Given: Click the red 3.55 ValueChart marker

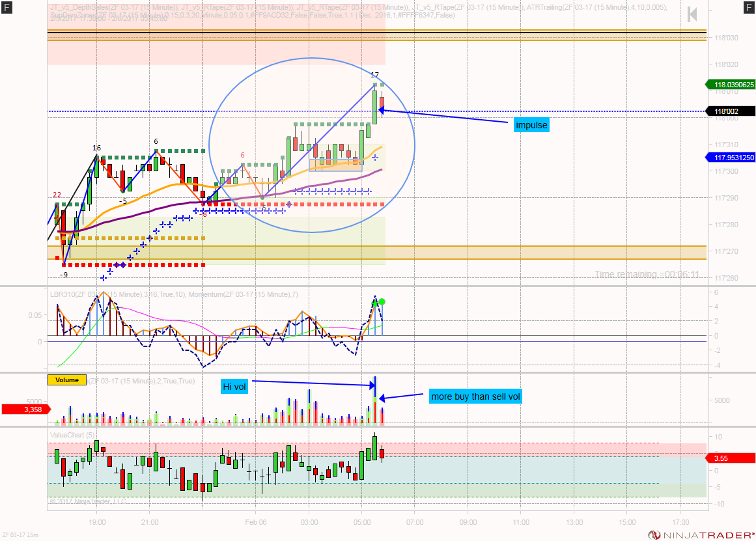Looking at the screenshot, I should coord(731,458).
